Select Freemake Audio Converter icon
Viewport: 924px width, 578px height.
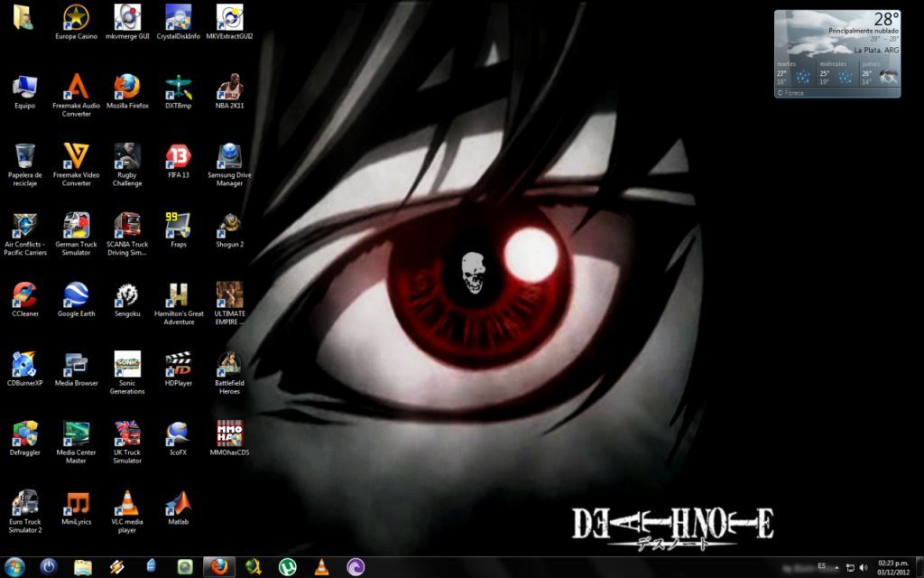pyautogui.click(x=76, y=96)
